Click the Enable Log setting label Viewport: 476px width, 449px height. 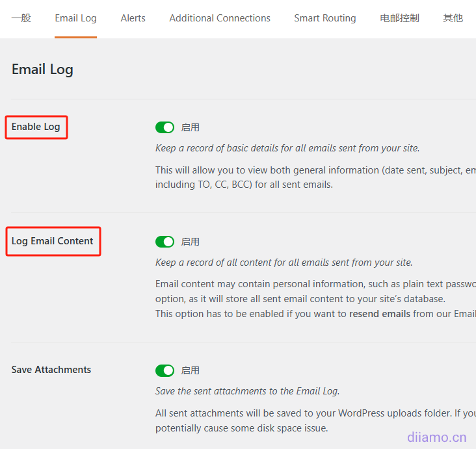(36, 127)
